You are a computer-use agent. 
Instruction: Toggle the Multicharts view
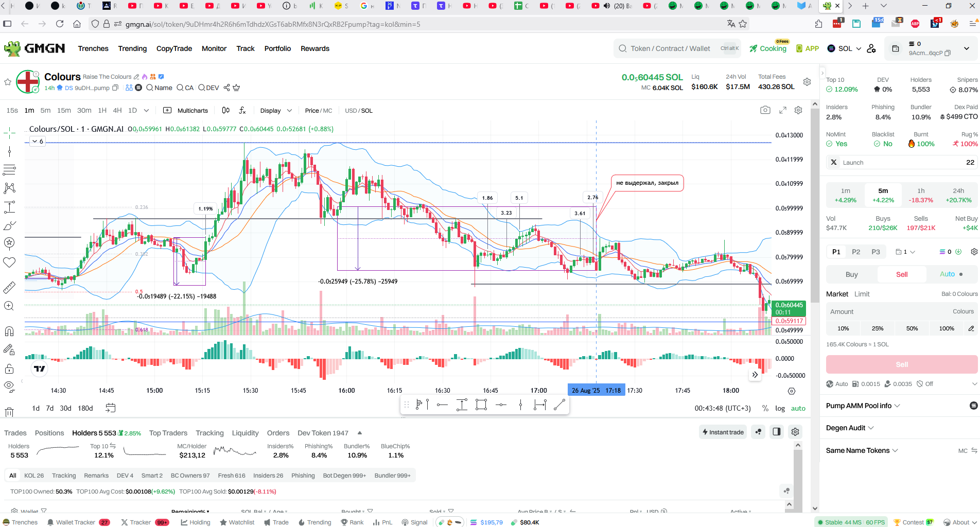click(186, 111)
